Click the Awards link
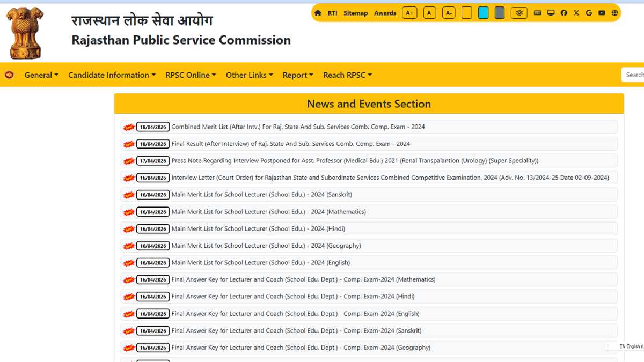The height and width of the screenshot is (362, 644). (385, 12)
